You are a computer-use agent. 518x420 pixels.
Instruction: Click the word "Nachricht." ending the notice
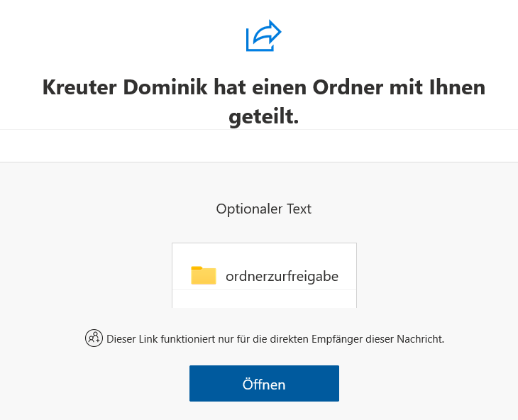click(x=419, y=339)
